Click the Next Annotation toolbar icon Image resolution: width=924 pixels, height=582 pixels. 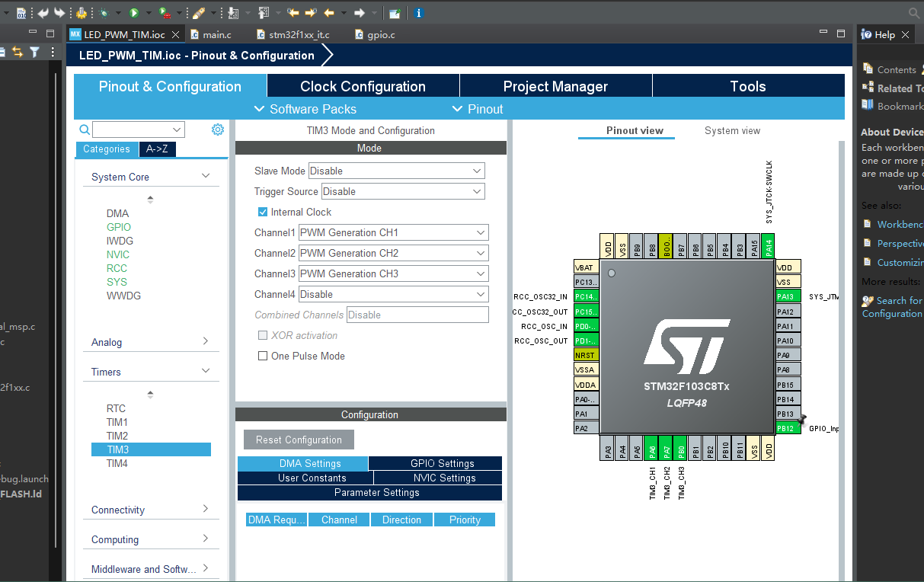pyautogui.click(x=233, y=13)
